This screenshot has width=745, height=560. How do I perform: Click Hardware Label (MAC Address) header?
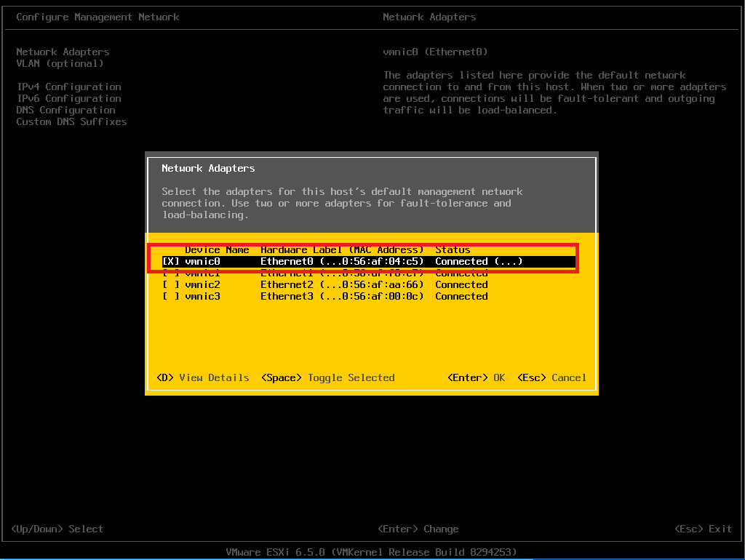(x=342, y=250)
